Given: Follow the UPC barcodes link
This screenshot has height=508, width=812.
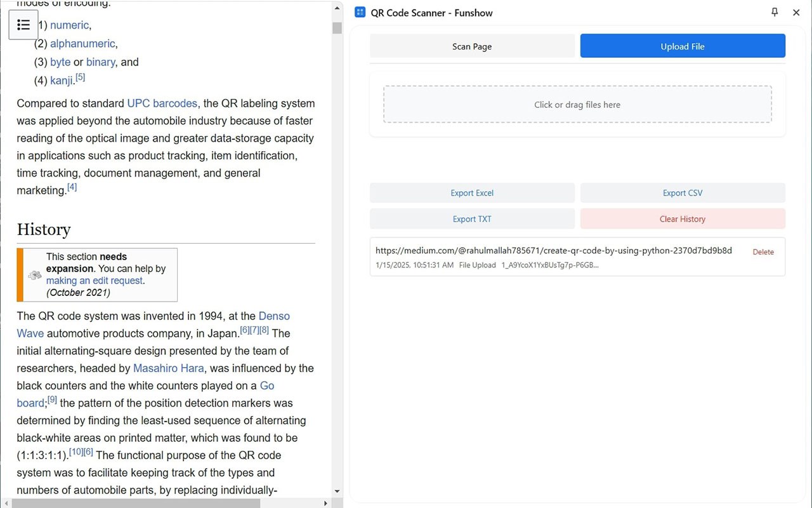Looking at the screenshot, I should [162, 104].
